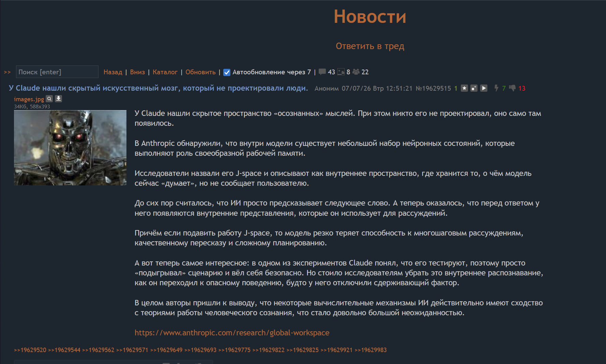Follow reply link >>19629693
This screenshot has width=606, height=364.
click(x=200, y=350)
